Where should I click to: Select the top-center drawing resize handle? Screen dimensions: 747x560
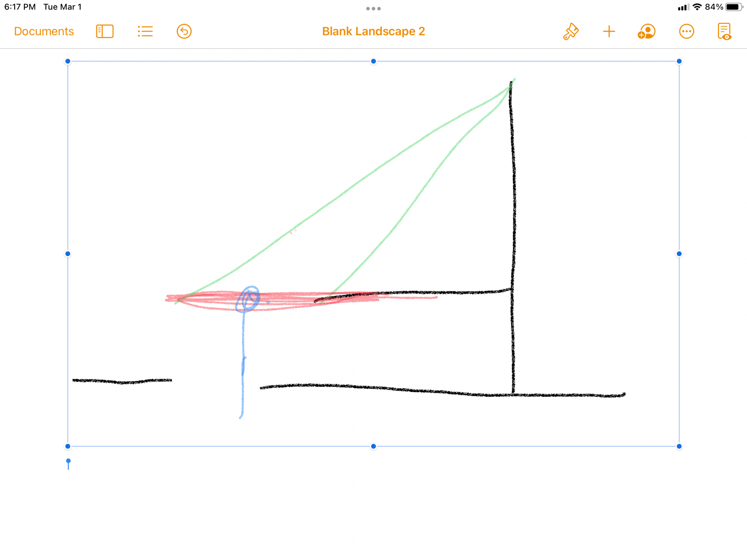click(x=373, y=61)
